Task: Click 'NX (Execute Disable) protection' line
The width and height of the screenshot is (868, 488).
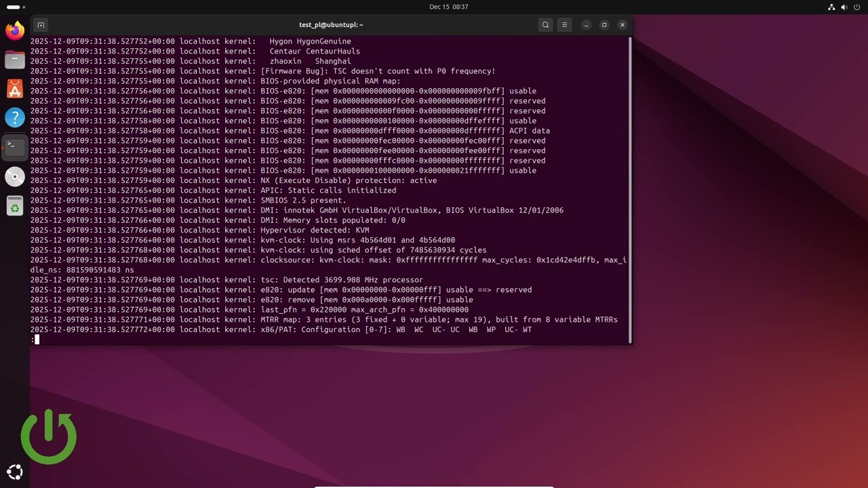Action: (x=233, y=180)
